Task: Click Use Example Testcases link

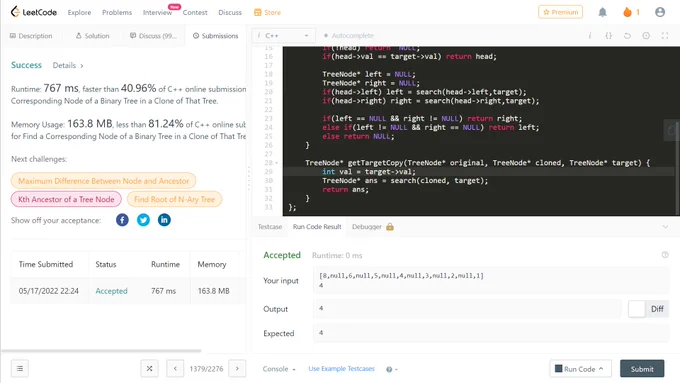Action: coord(341,369)
